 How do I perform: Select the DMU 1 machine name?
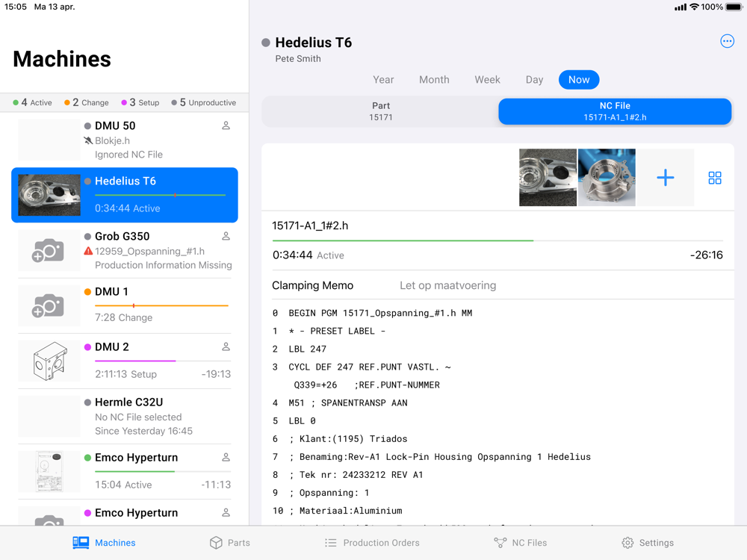point(111,291)
